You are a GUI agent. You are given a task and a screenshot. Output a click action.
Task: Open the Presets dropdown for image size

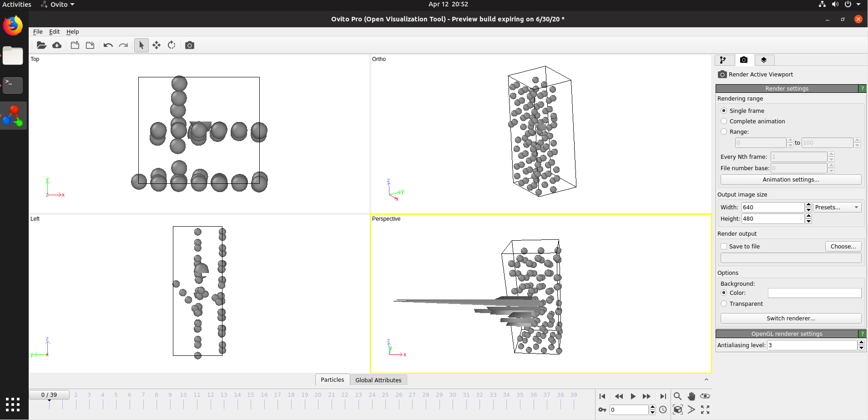836,207
